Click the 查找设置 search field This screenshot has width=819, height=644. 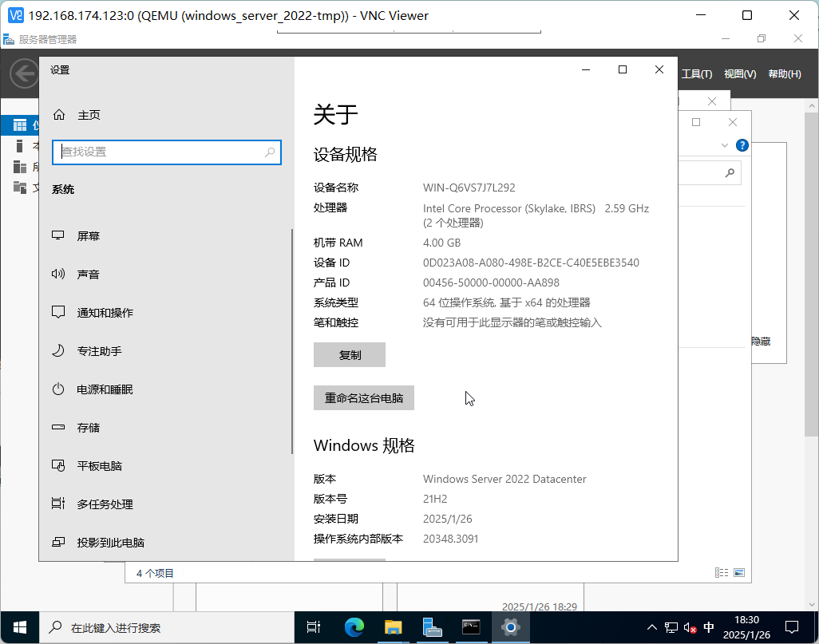coord(167,152)
